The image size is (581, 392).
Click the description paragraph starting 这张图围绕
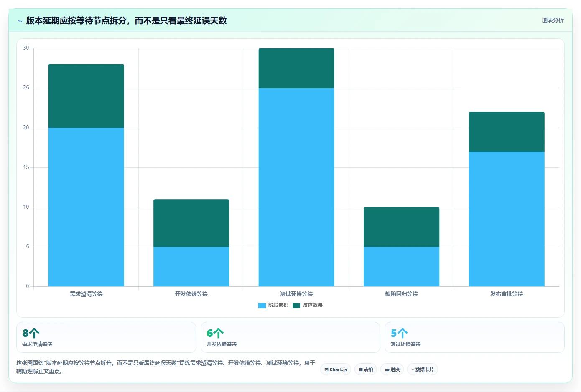coord(166,367)
